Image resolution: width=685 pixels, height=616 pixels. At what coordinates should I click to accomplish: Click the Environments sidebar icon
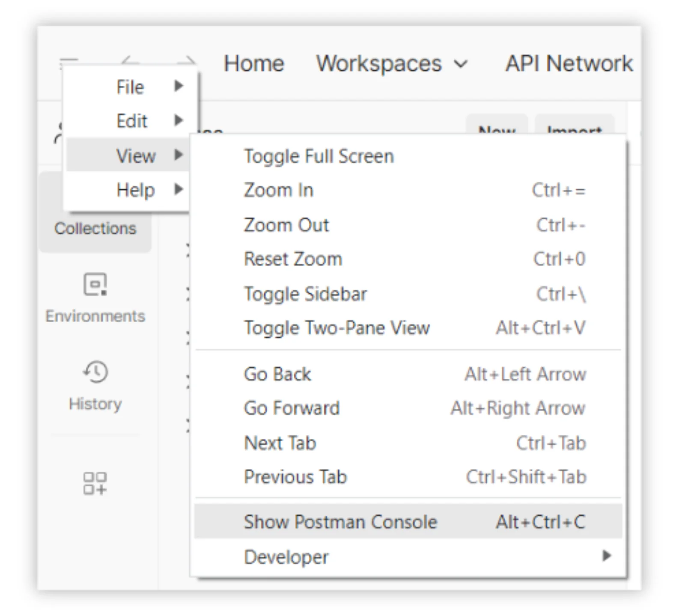tap(95, 285)
